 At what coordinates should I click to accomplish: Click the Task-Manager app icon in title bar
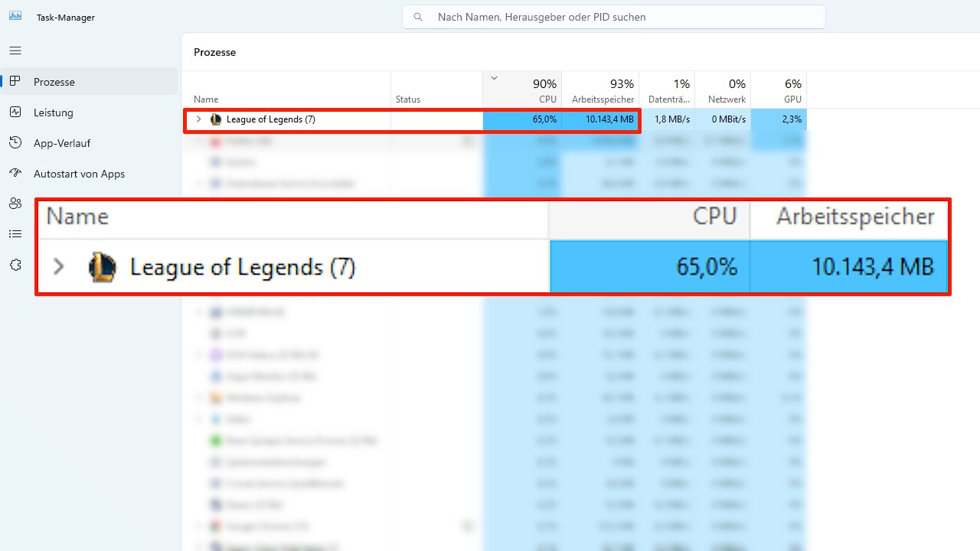(x=15, y=16)
